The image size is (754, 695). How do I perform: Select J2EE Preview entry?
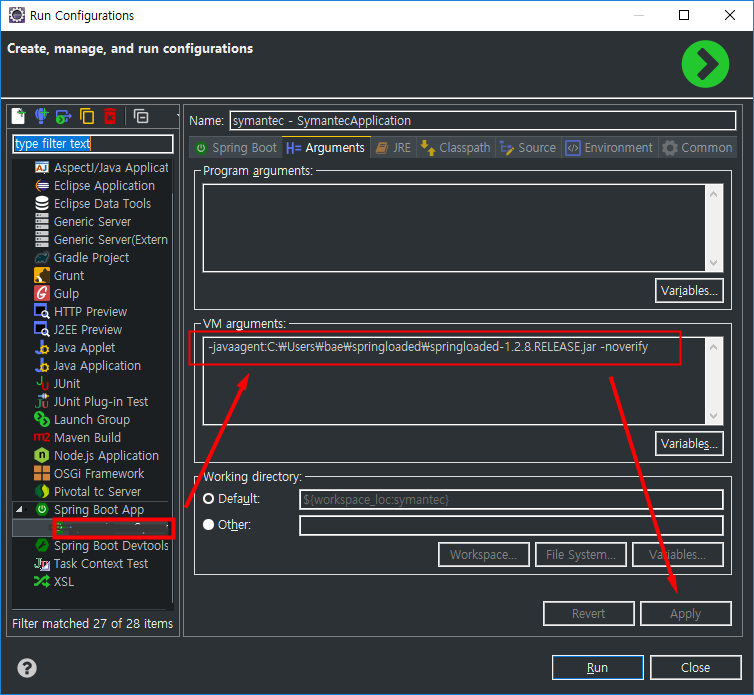coord(78,329)
